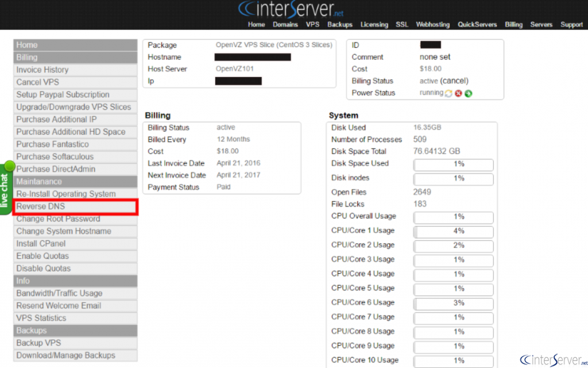Click the Next Invoice Date value April 21, 2017
Viewport: 588px width, 368px height.
click(238, 175)
